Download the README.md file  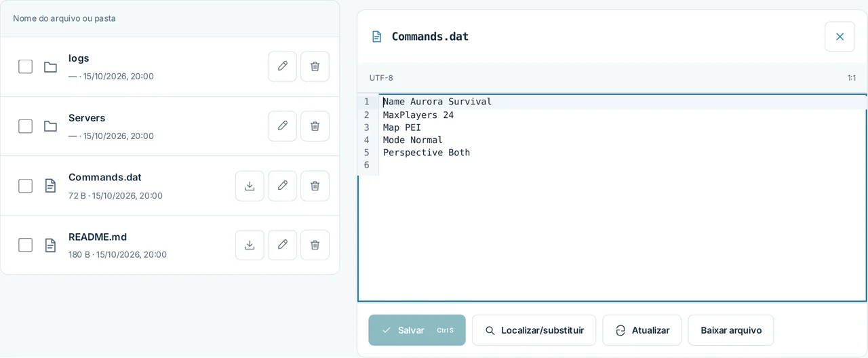point(250,245)
